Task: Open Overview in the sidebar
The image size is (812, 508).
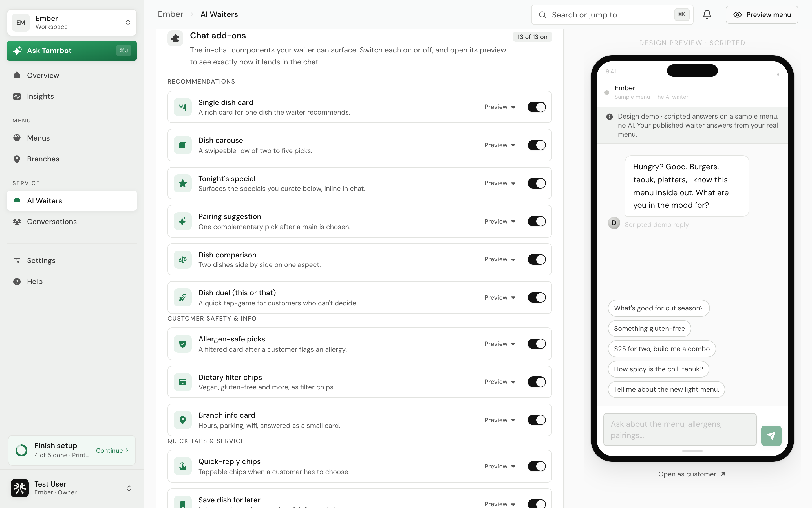Action: tap(72, 75)
